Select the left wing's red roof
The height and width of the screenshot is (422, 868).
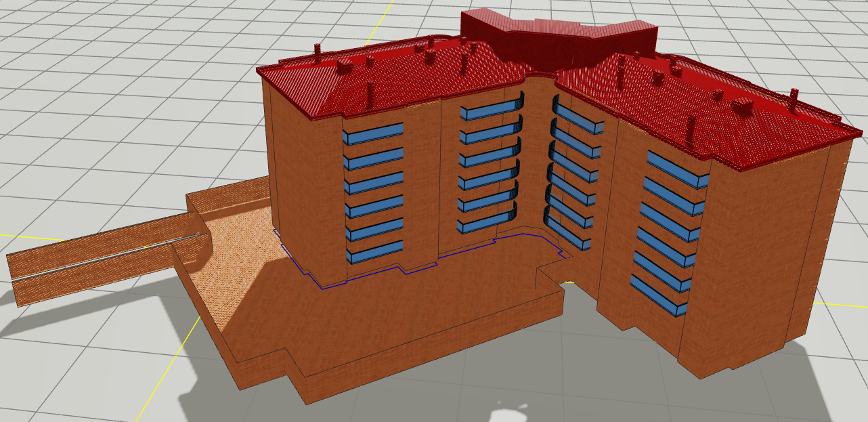[x=406, y=81]
